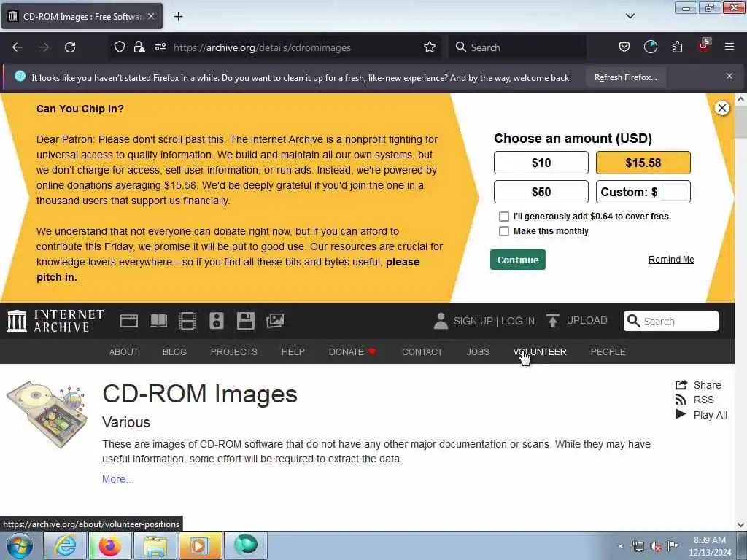Expand the list all tabs chevron

click(x=630, y=16)
